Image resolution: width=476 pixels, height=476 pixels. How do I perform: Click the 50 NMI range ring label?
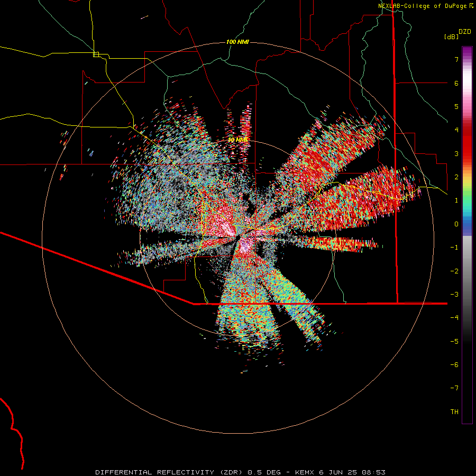(x=237, y=140)
